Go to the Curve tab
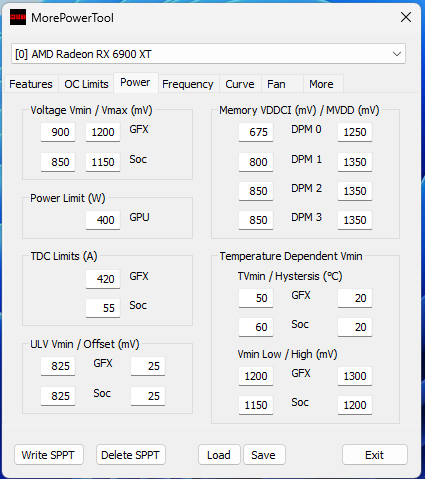Viewport: 425px width, 479px height. (x=240, y=84)
